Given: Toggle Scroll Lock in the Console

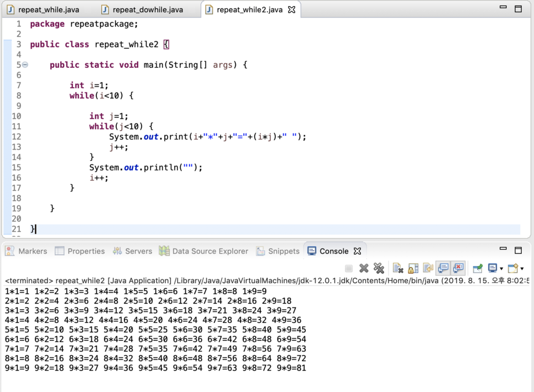Looking at the screenshot, I should 413,268.
